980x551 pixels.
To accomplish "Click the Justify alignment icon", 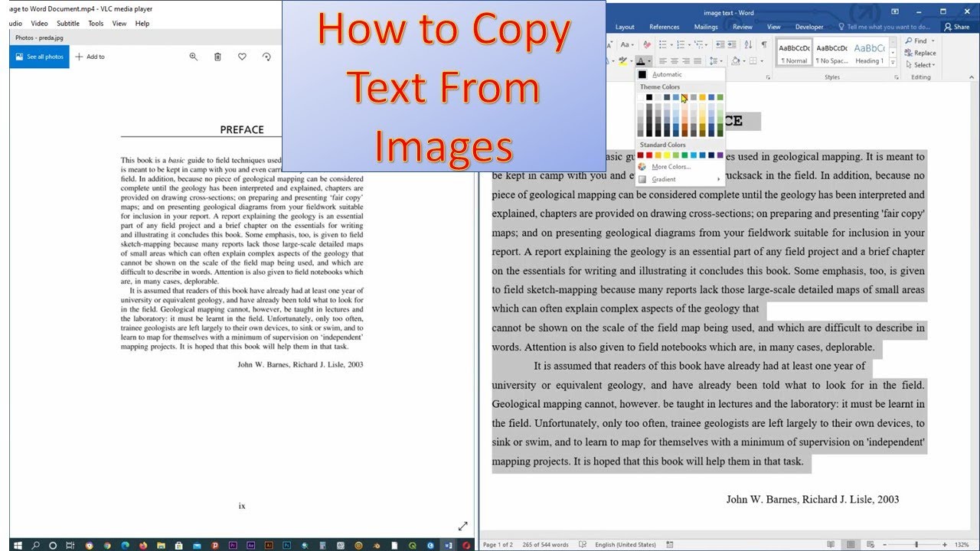I will pos(697,61).
